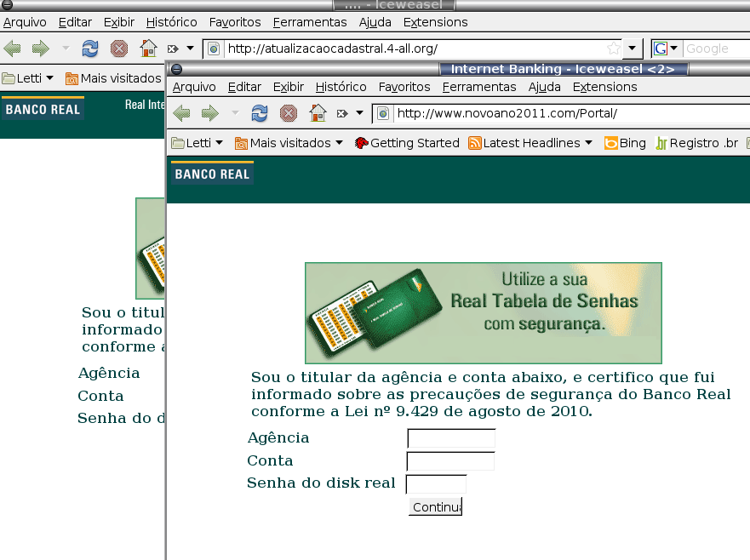Click Stop button in rear Iceweasel window
This screenshot has height=560, width=750.
point(119,49)
